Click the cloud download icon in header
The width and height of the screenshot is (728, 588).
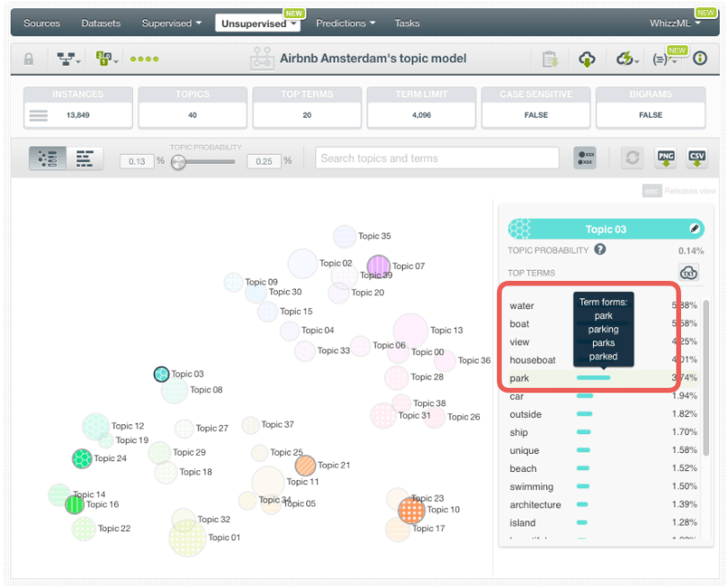[587, 59]
